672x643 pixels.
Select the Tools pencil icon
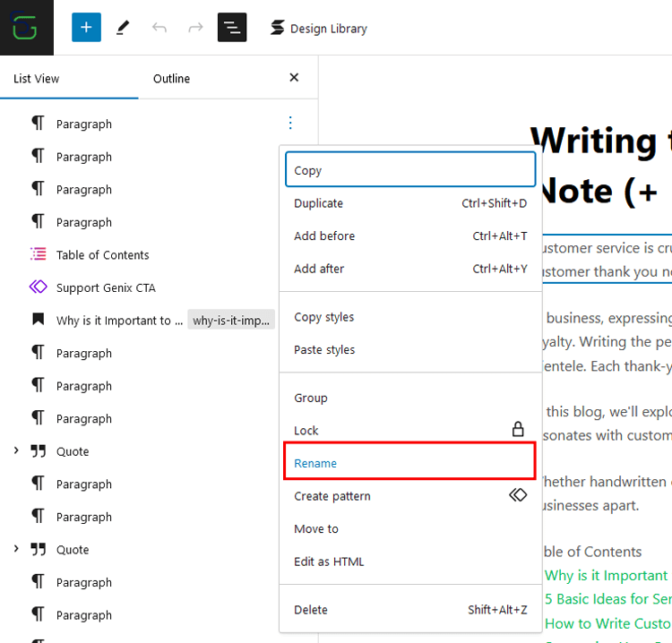(123, 28)
